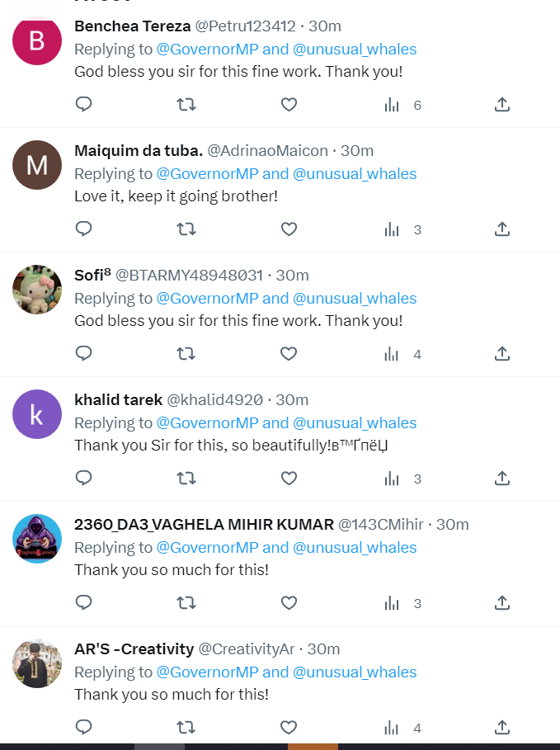Share khalid tarek's tweet

(x=501, y=479)
